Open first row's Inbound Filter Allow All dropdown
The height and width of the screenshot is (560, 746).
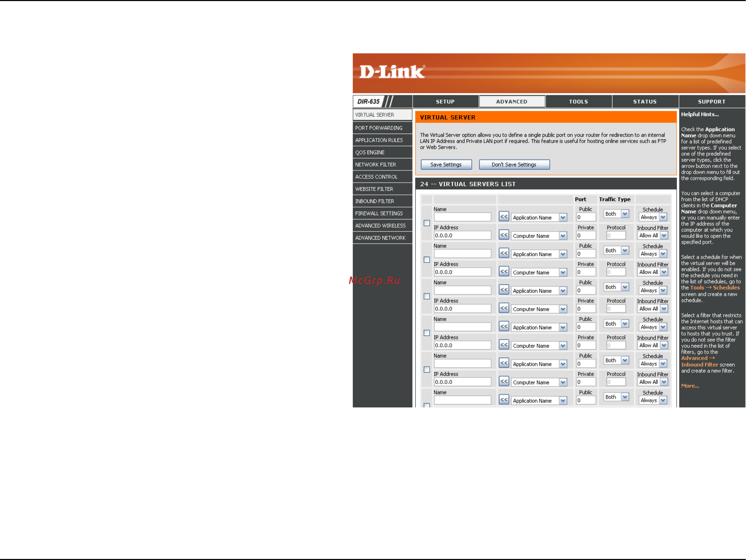653,235
